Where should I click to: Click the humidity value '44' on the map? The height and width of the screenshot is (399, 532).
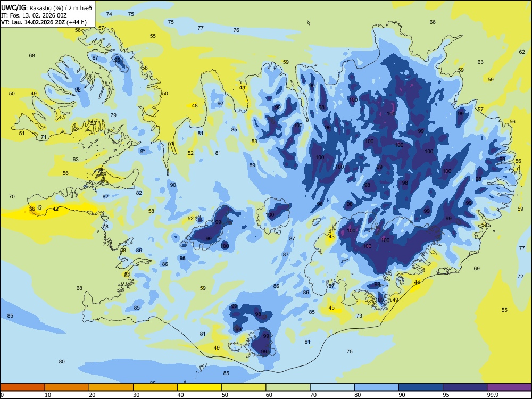417,282
